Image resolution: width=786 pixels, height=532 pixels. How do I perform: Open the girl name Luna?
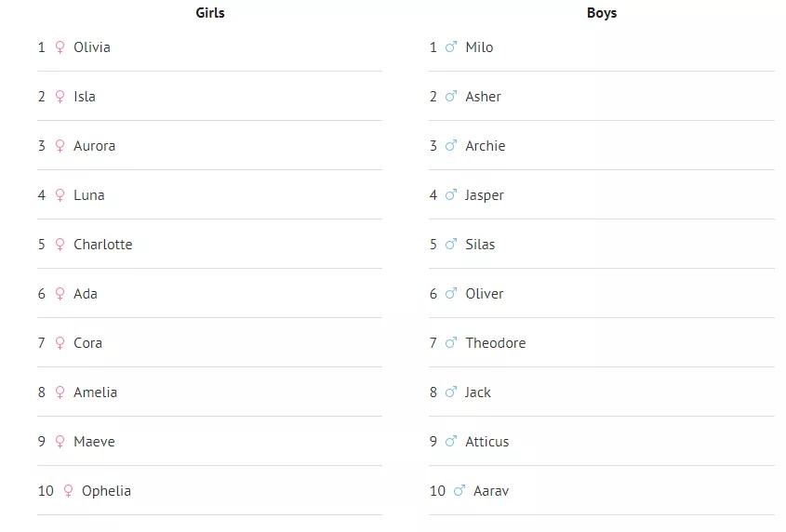pos(89,195)
